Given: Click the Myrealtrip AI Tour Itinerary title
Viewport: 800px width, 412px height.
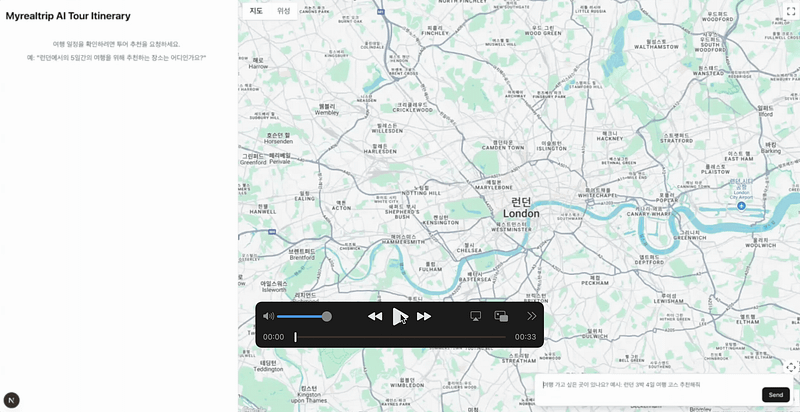Looking at the screenshot, I should tap(68, 16).
